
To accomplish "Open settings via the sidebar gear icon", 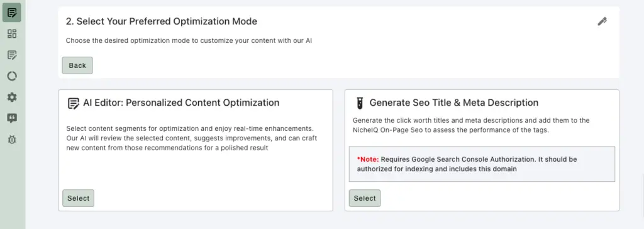I will coord(12,98).
